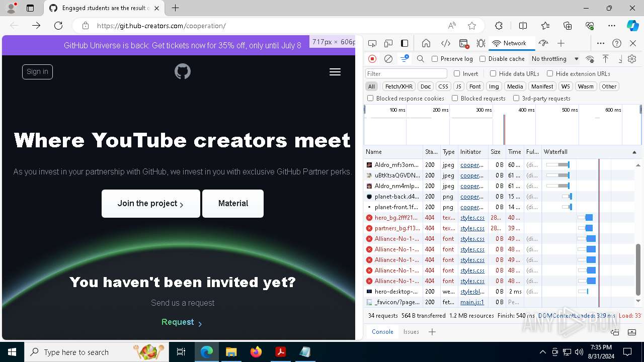The width and height of the screenshot is (644, 362).
Task: Open main.js:1 initiator link
Action: (x=472, y=302)
